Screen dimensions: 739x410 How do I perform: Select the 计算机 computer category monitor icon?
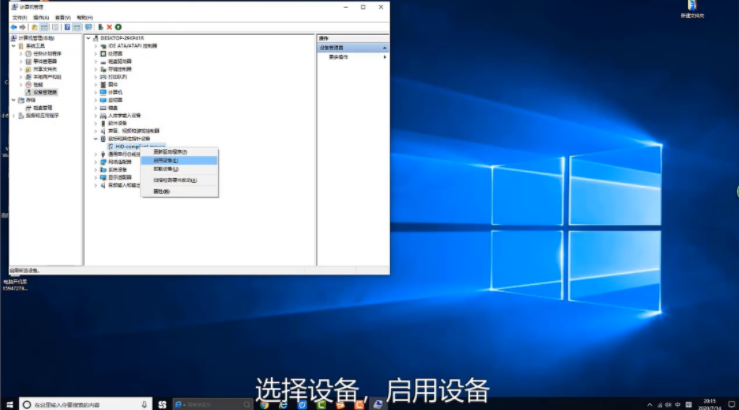103,92
